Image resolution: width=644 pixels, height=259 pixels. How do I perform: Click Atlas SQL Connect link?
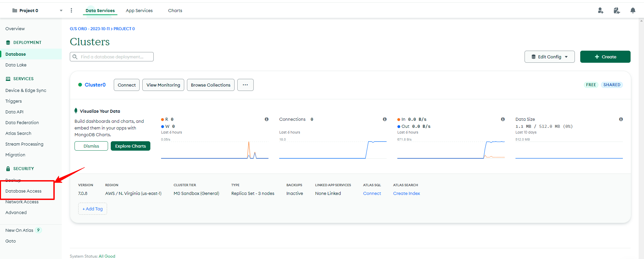point(372,193)
